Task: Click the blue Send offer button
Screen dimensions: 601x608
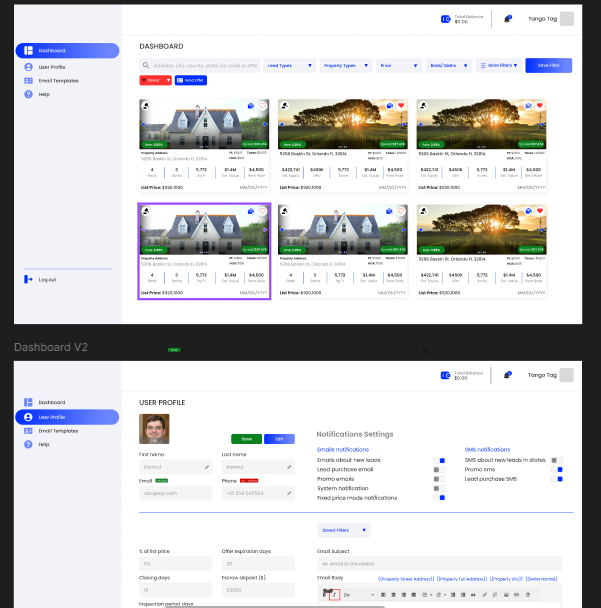Action: coord(191,80)
